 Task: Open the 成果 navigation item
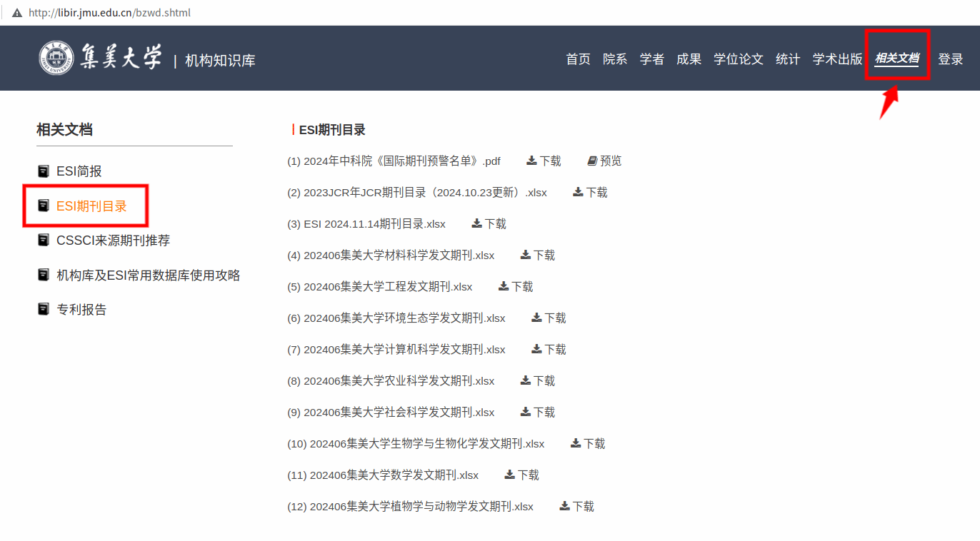click(x=689, y=59)
